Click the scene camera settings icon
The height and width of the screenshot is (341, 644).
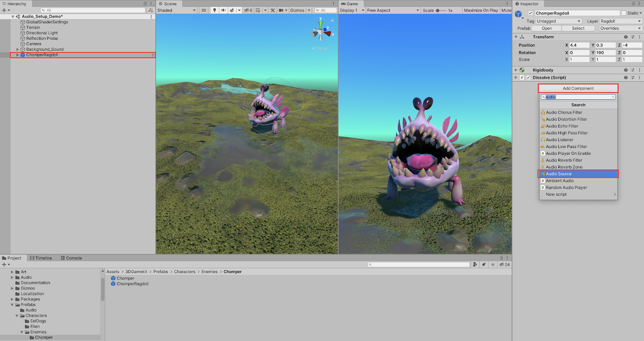tap(281, 10)
